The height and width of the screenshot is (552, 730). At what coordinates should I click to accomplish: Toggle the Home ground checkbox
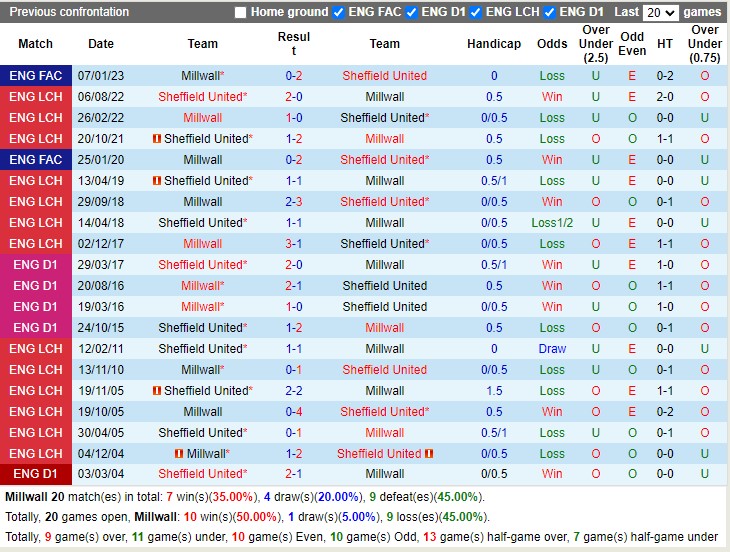tap(240, 13)
